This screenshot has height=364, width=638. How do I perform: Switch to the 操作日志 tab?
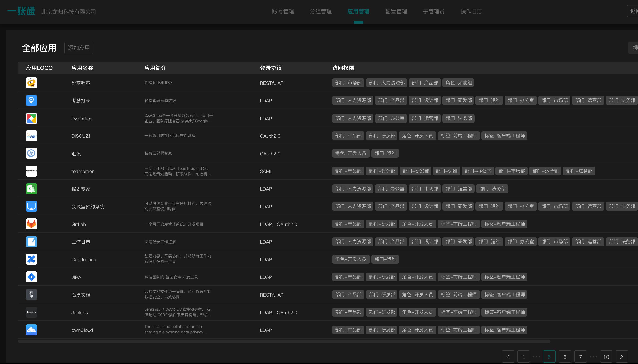click(x=471, y=12)
